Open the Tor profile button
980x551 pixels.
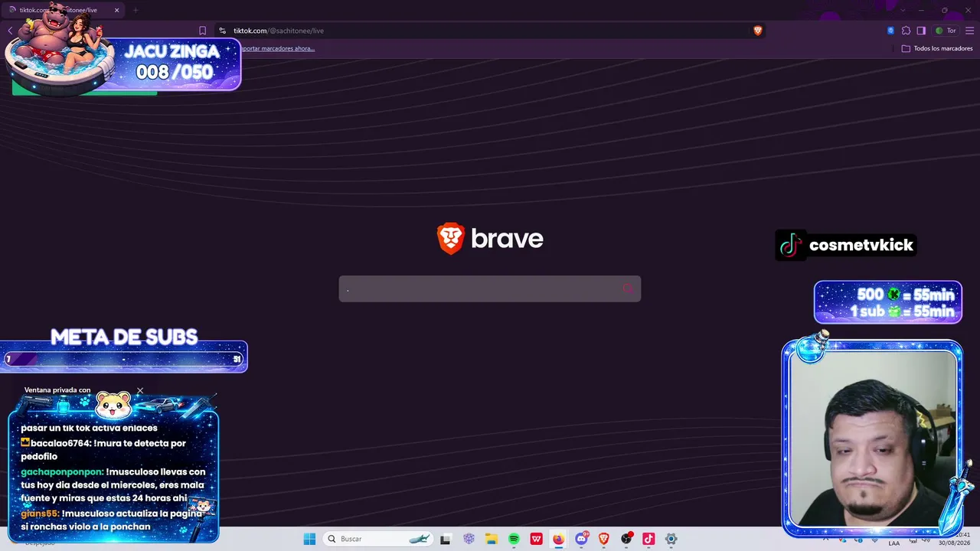[x=946, y=31]
